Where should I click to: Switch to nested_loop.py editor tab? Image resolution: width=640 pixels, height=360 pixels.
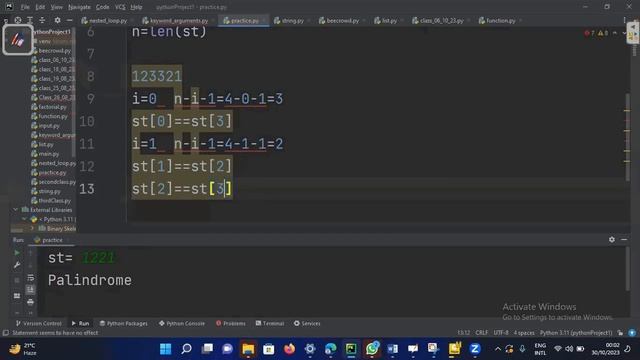click(x=107, y=20)
